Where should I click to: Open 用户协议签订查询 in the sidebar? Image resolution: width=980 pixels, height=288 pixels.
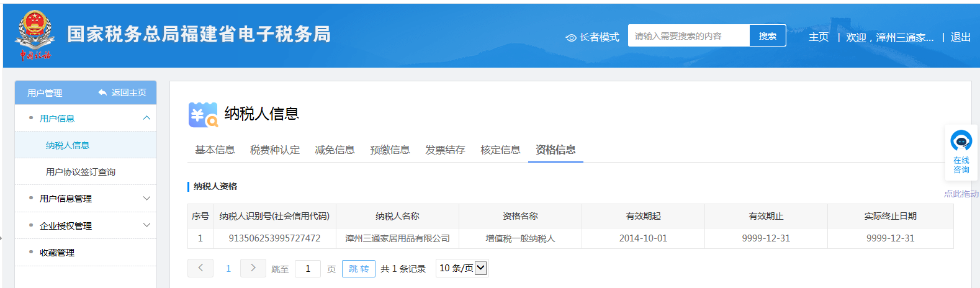click(81, 172)
